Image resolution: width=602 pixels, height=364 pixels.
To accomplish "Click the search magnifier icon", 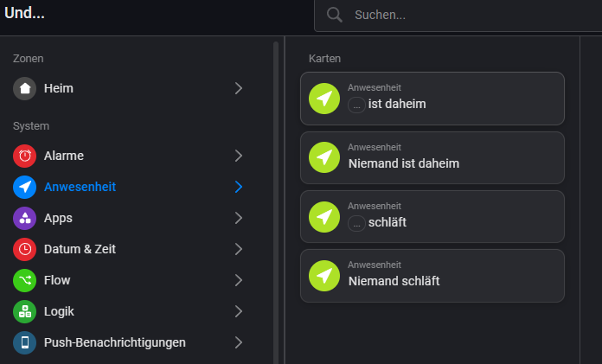I will pyautogui.click(x=335, y=15).
